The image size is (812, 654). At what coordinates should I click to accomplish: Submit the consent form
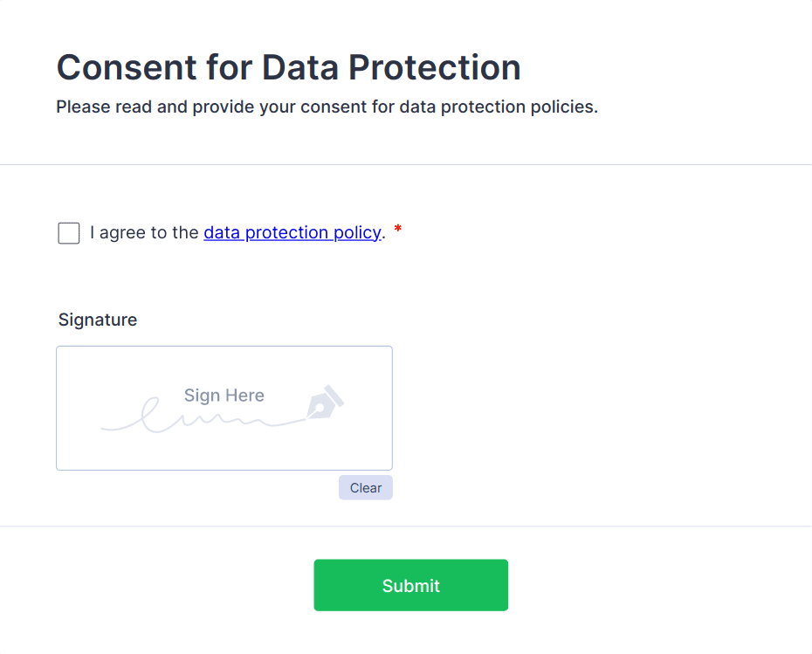click(x=410, y=585)
